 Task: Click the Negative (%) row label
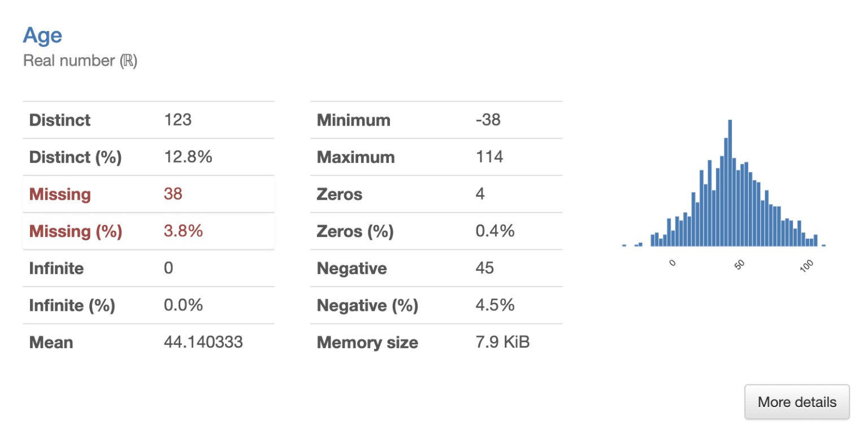tap(367, 306)
